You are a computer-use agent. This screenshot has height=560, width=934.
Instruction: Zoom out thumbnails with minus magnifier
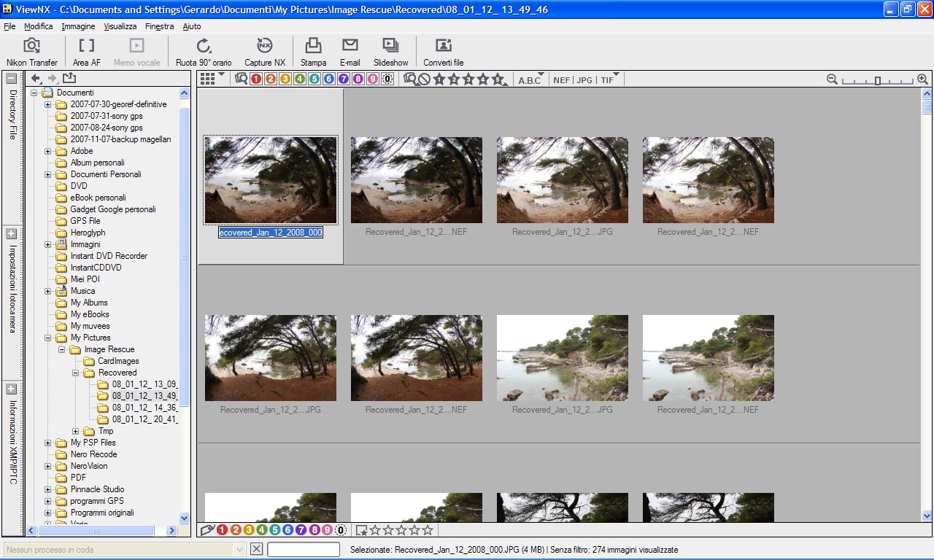coord(832,79)
